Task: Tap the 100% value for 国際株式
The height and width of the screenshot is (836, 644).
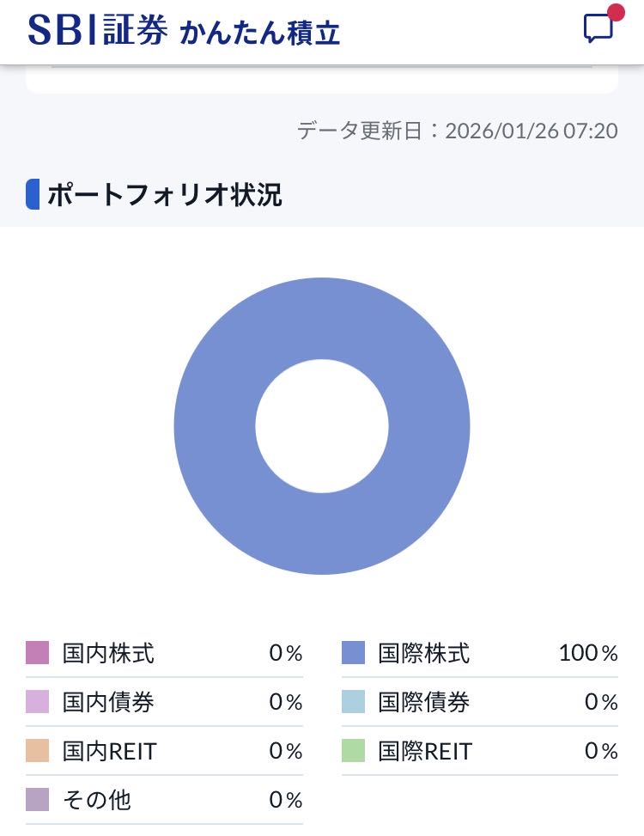Action: tap(587, 653)
